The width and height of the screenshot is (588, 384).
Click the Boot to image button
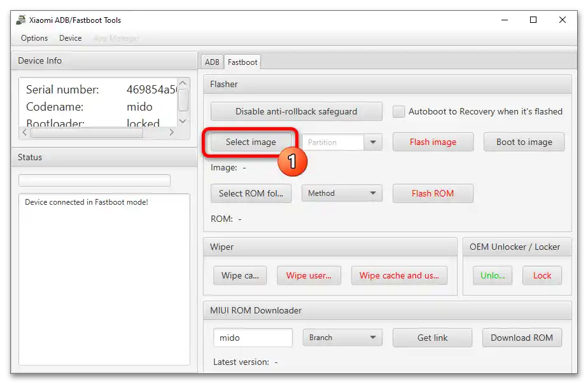[x=524, y=142]
